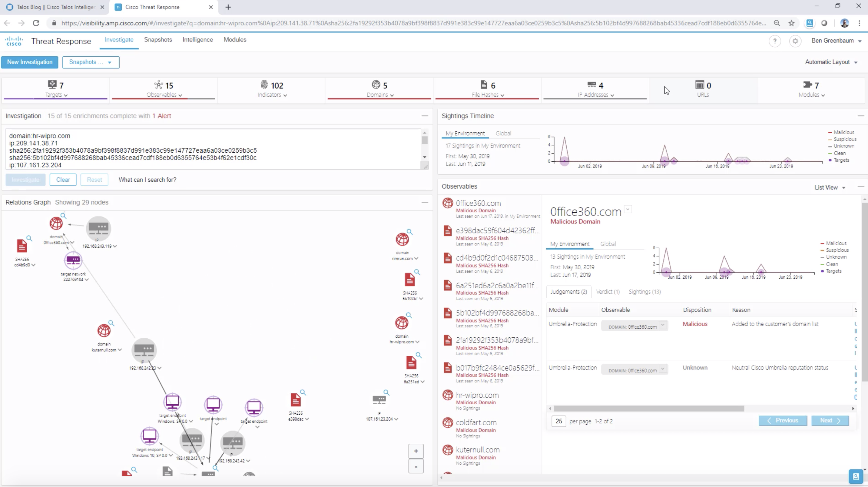This screenshot has width=868, height=487.
Task: Click the per page count input field
Action: (x=558, y=421)
